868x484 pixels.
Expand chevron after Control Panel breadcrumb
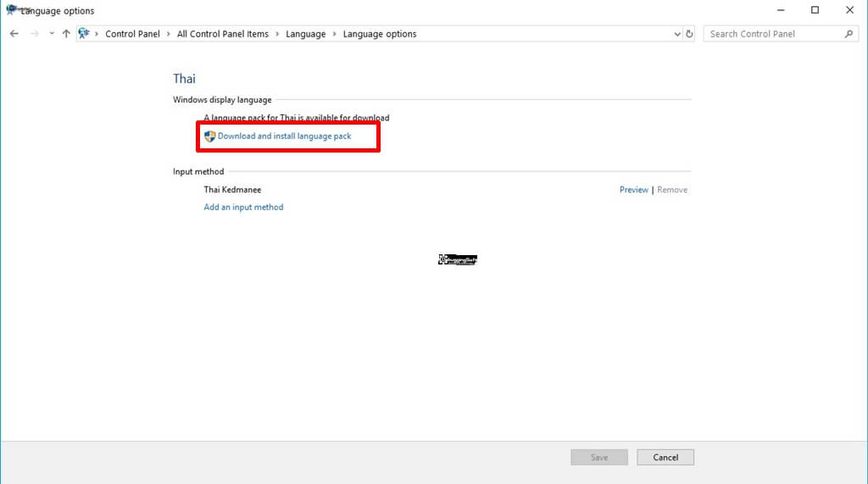pos(169,34)
